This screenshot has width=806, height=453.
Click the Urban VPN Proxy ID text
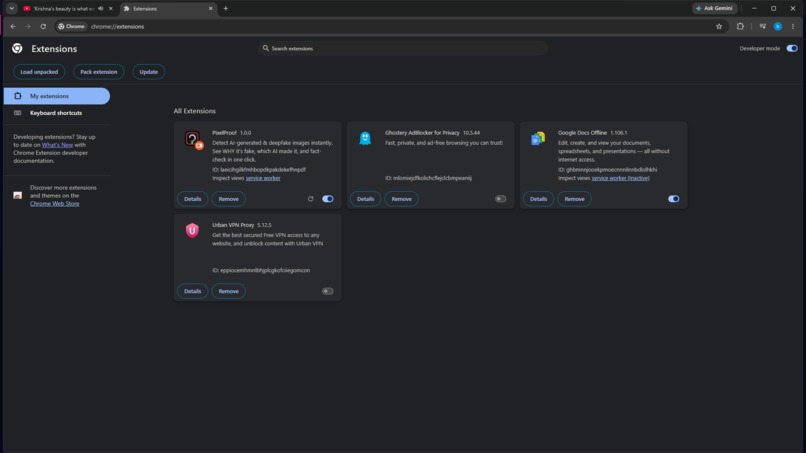click(x=261, y=270)
